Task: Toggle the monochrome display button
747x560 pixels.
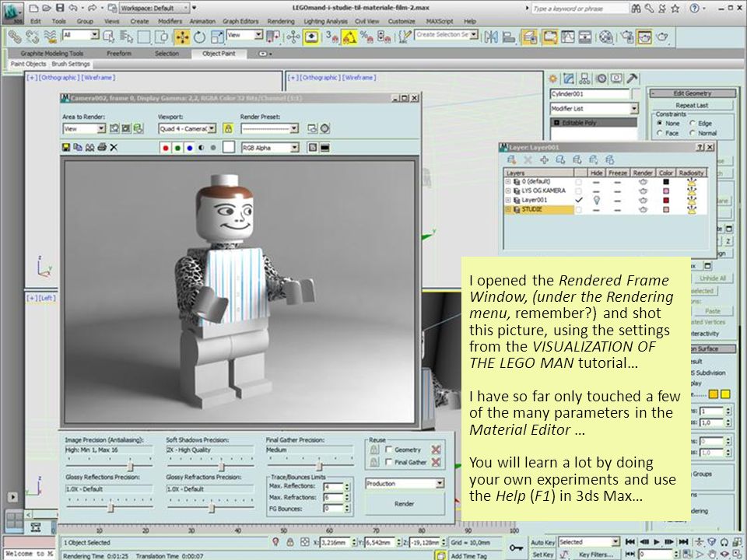Action: coord(213,148)
